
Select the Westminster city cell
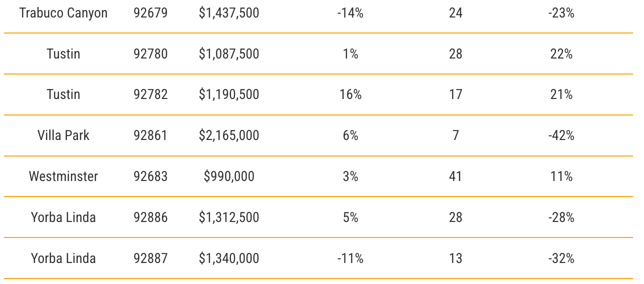63,176
